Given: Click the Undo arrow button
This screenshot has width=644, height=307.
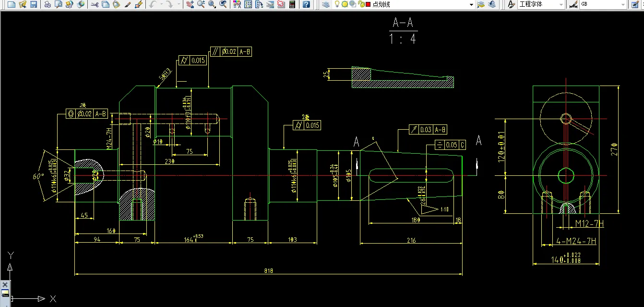Looking at the screenshot, I should [x=153, y=4].
